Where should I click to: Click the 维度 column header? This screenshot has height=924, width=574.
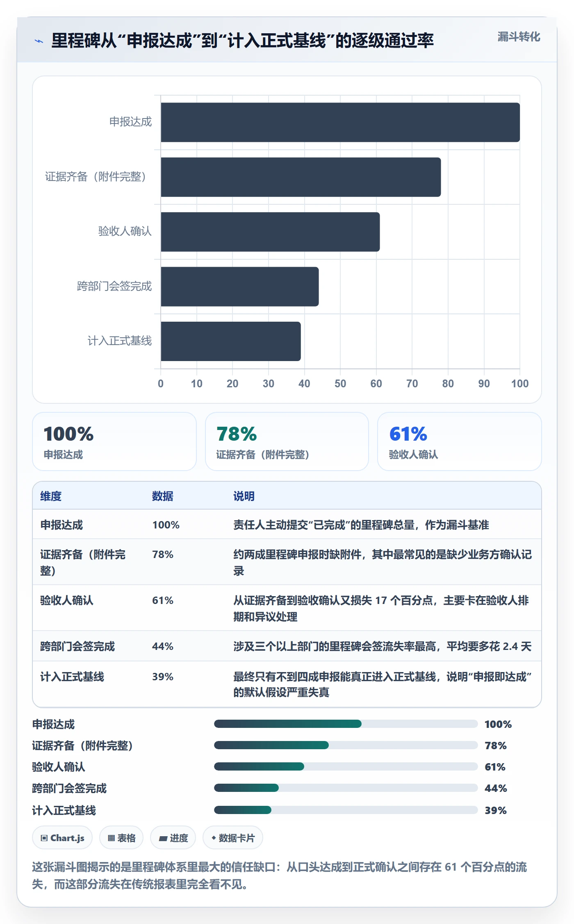click(51, 496)
